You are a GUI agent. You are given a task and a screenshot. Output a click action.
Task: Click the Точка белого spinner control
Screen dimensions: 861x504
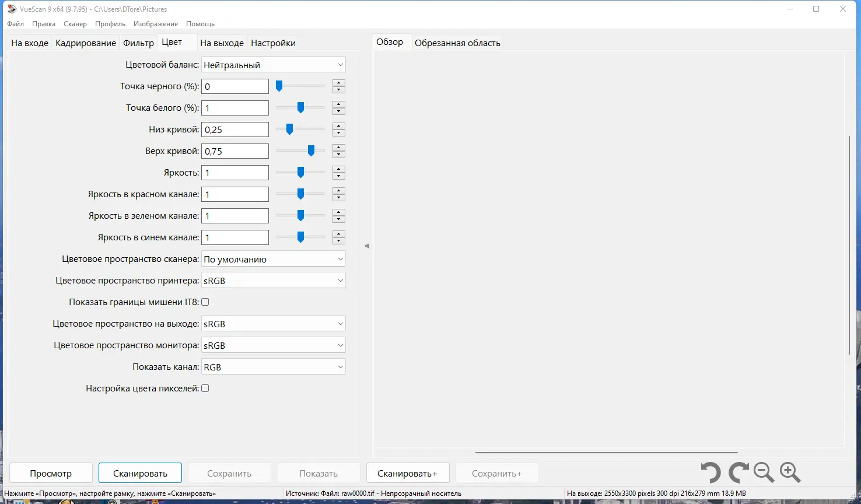point(339,108)
